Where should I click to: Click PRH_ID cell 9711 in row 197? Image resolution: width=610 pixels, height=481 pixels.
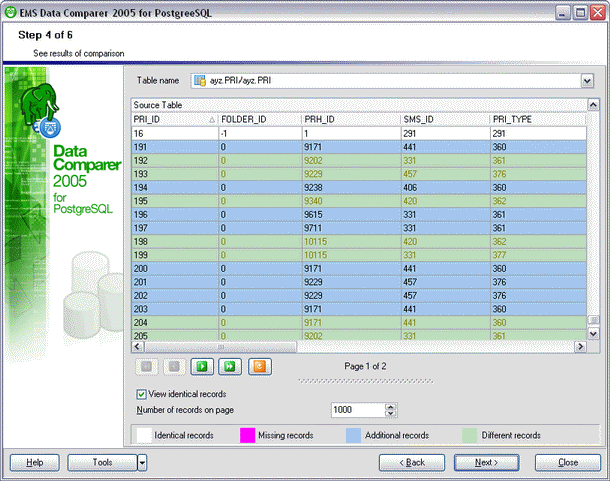[351, 228]
